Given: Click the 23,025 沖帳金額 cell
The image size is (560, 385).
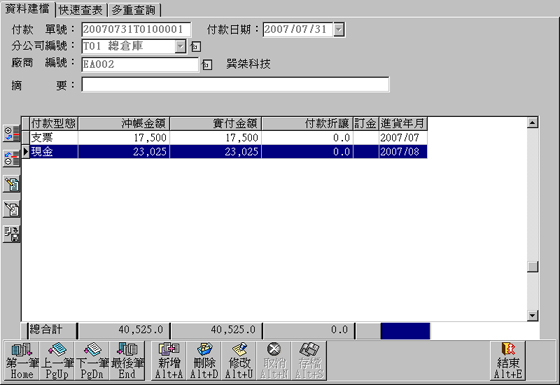Looking at the screenshot, I should [124, 151].
